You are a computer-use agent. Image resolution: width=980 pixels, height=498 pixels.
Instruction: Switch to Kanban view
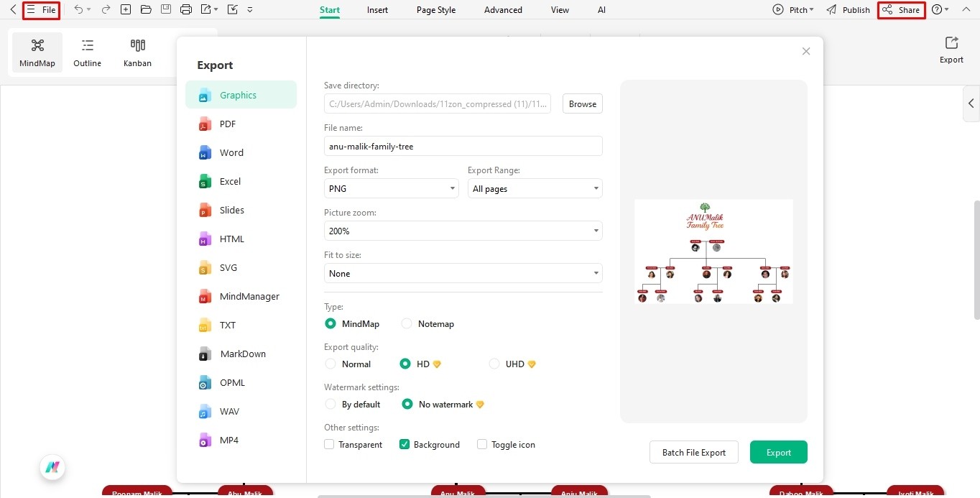pyautogui.click(x=137, y=51)
